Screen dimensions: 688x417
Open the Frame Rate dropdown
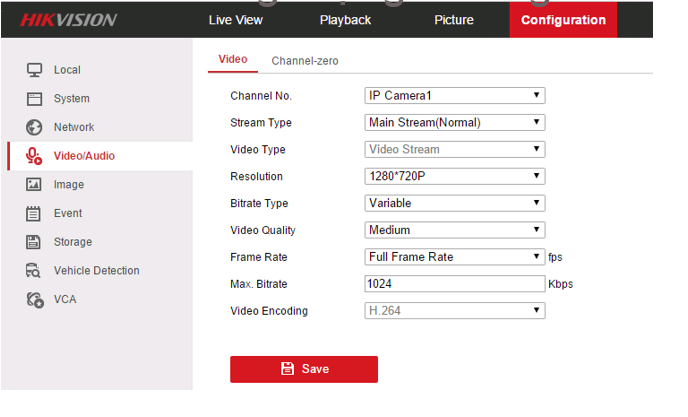click(454, 257)
